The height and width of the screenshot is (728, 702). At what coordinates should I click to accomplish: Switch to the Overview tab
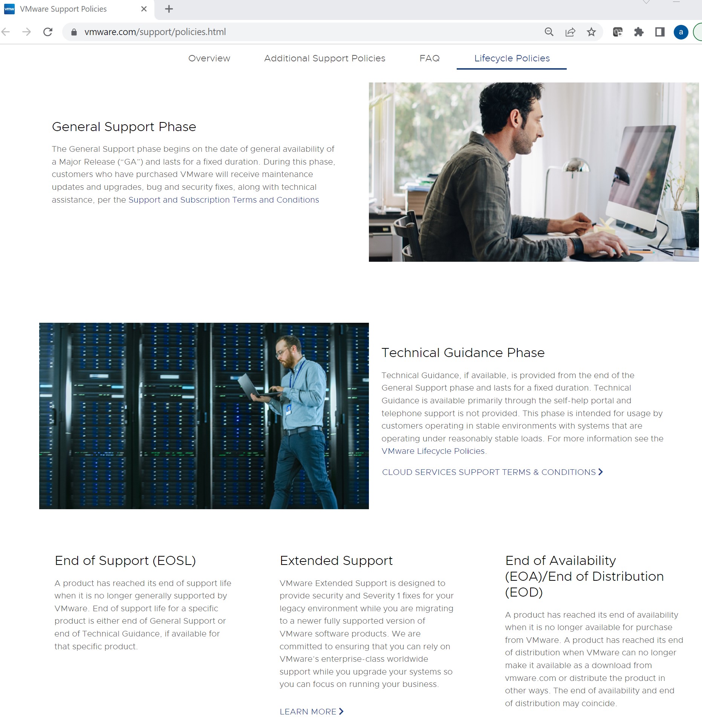point(209,58)
